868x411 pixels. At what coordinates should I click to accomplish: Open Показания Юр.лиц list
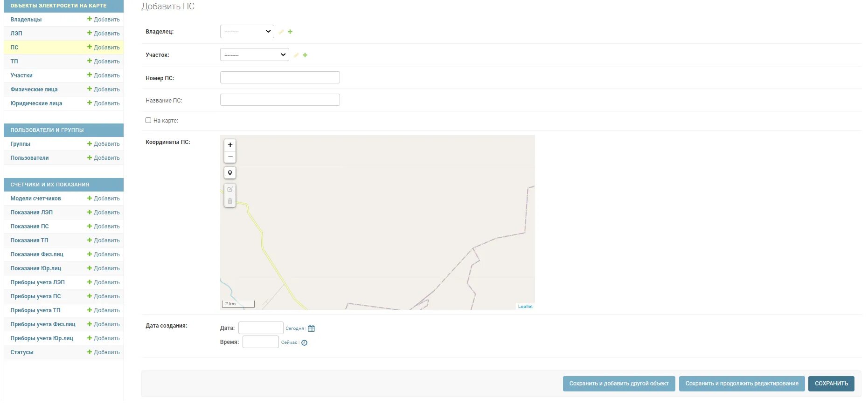tap(36, 268)
